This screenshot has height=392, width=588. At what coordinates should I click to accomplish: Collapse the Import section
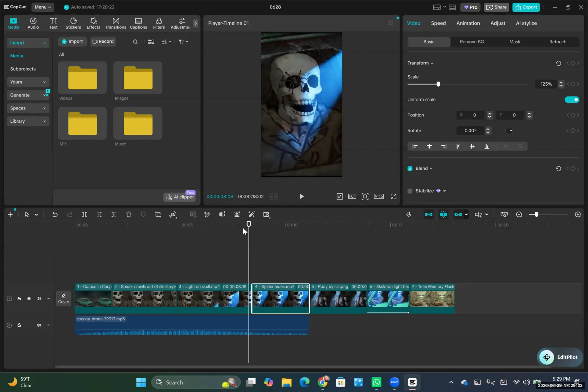click(28, 43)
